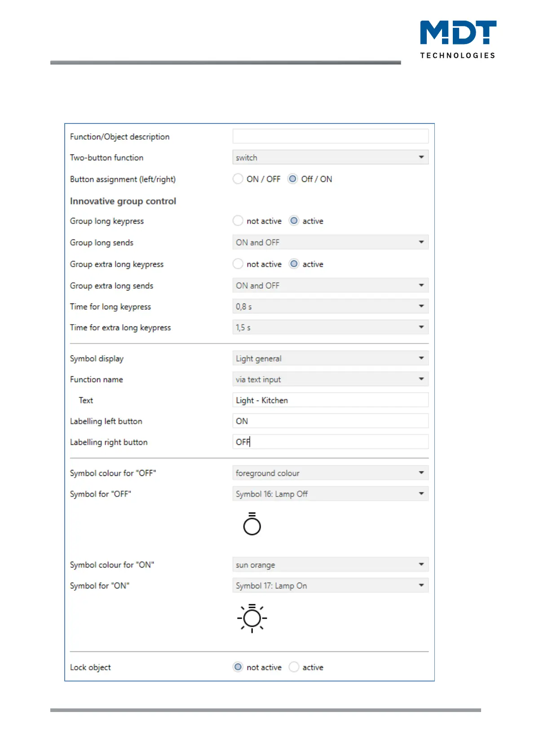Focus the Labelling left button field
This screenshot has width=535, height=756.
pyautogui.click(x=330, y=421)
